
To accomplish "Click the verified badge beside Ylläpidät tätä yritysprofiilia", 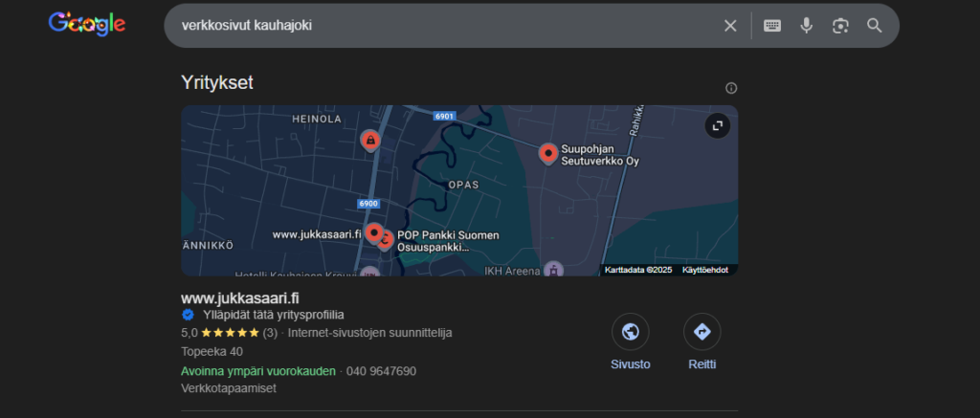I will coord(188,315).
